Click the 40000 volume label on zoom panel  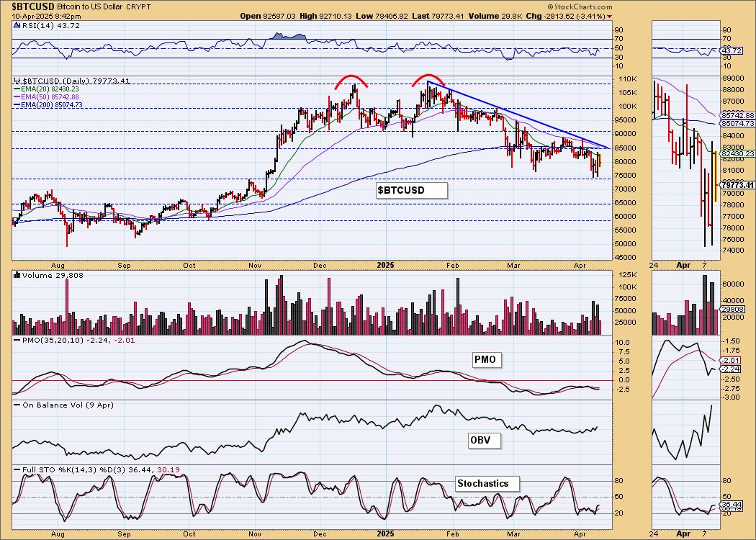click(x=734, y=301)
